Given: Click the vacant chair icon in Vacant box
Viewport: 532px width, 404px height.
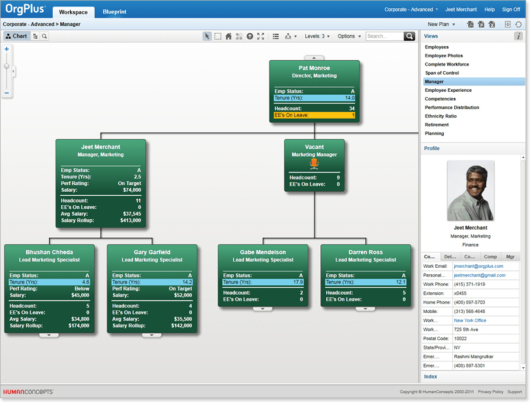Looking at the screenshot, I should tap(314, 164).
